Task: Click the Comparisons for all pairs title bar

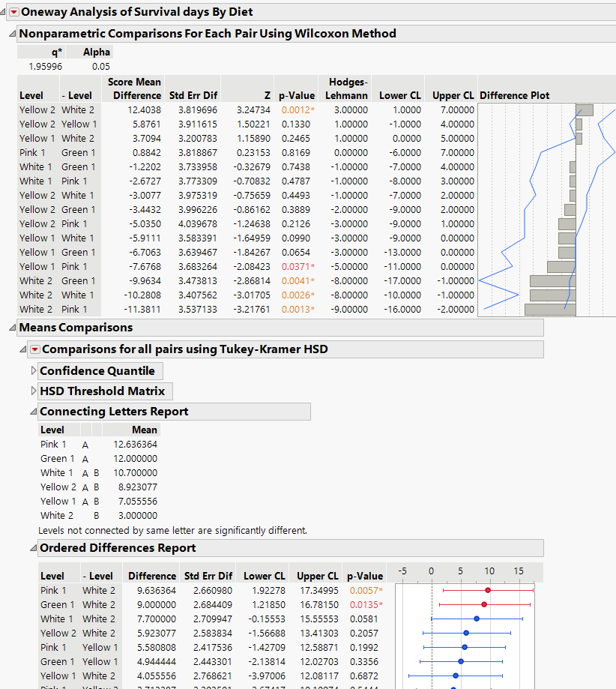Action: pos(150,349)
